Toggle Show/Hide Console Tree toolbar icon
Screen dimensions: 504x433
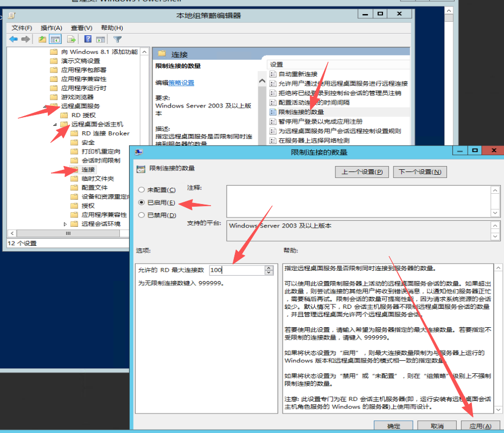[x=55, y=39]
